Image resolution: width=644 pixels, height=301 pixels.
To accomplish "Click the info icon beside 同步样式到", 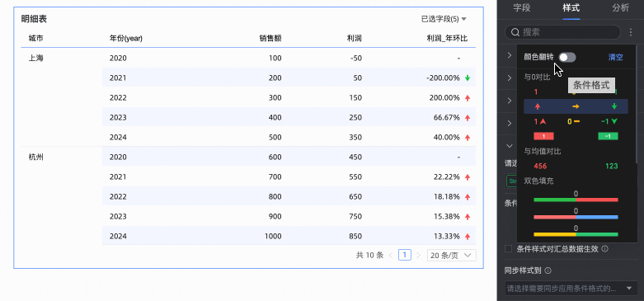I will tap(548, 270).
